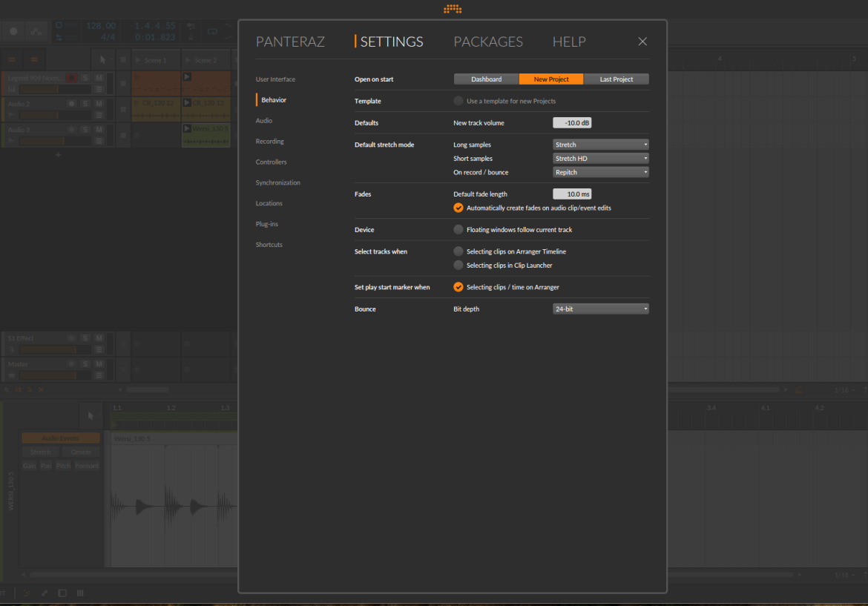
Task: Enable selecting clips on Arranger Timeline
Action: (x=458, y=251)
